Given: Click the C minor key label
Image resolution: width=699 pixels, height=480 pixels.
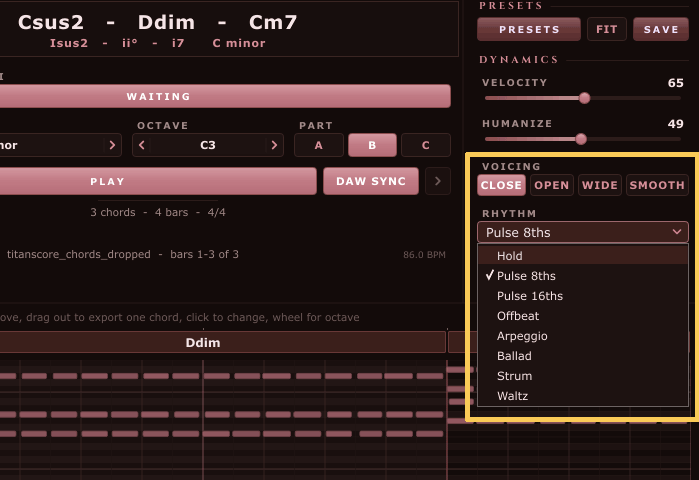Looking at the screenshot, I should point(239,43).
